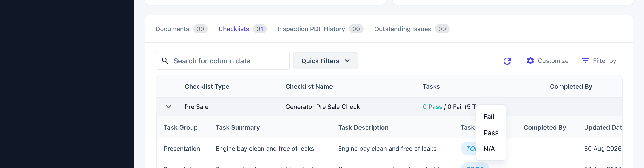The height and width of the screenshot is (168, 644).
Task: Click the Task Group column header
Action: point(180,128)
